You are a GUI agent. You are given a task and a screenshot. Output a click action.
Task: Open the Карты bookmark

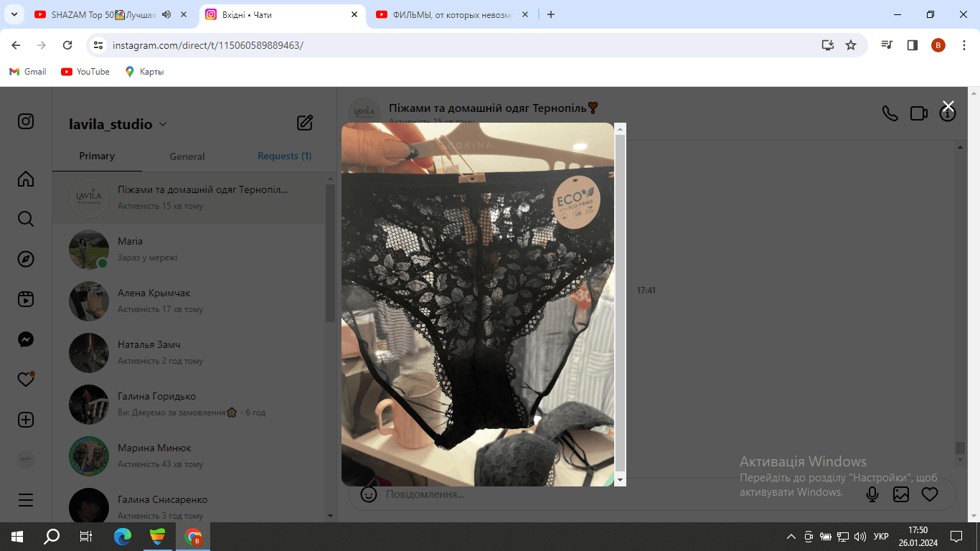tap(144, 72)
